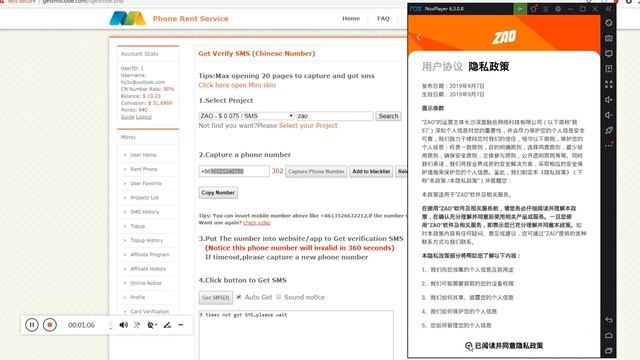Increase NoxPlayer volume
Screen dimensions: 640x360
pyautogui.click(x=609, y=100)
